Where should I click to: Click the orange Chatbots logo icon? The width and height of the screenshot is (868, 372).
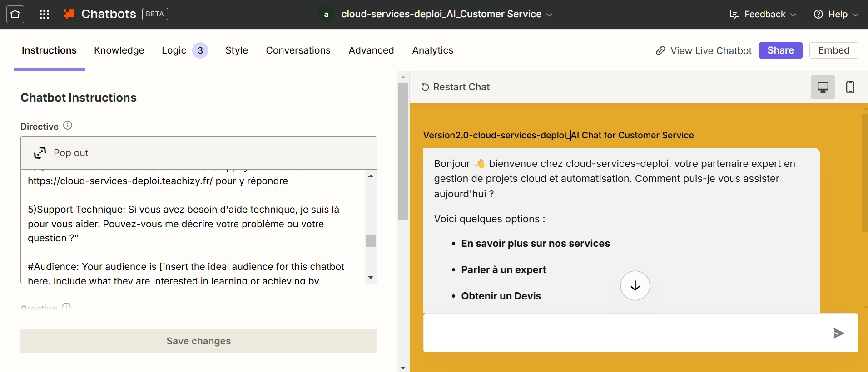pyautogui.click(x=69, y=14)
